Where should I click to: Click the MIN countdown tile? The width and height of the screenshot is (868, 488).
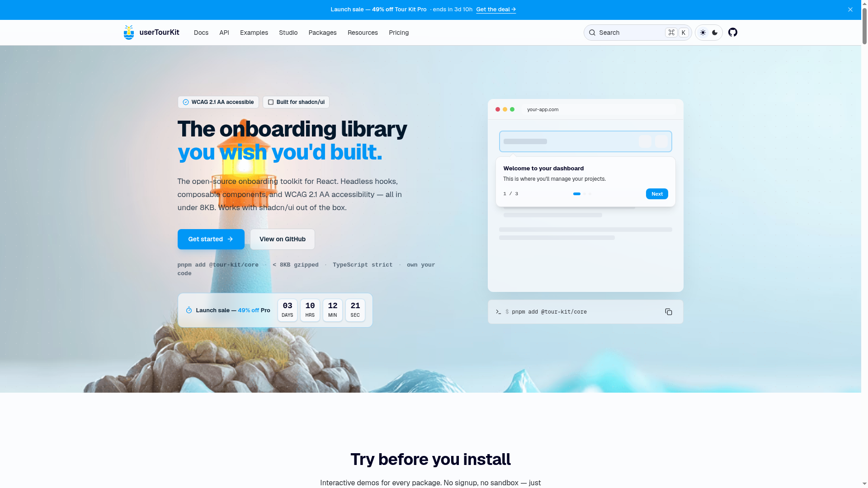coord(333,310)
